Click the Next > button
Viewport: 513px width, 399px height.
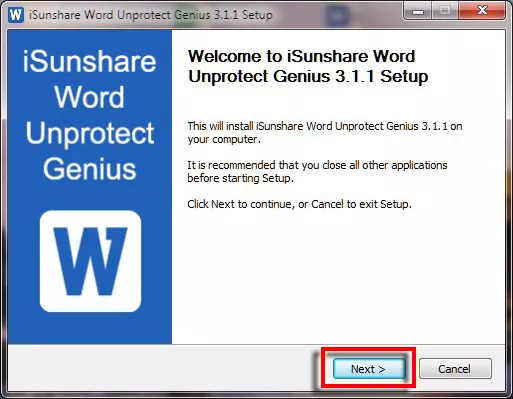click(369, 369)
